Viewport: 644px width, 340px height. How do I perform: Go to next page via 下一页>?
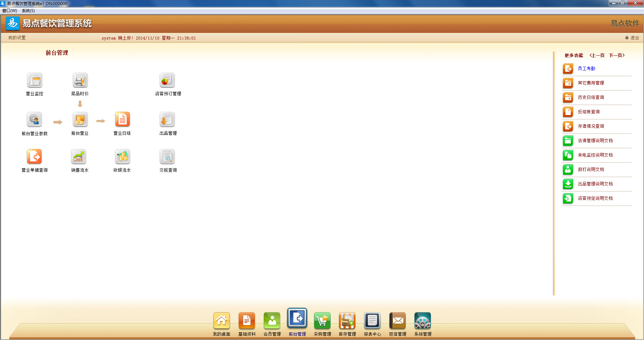(x=617, y=55)
